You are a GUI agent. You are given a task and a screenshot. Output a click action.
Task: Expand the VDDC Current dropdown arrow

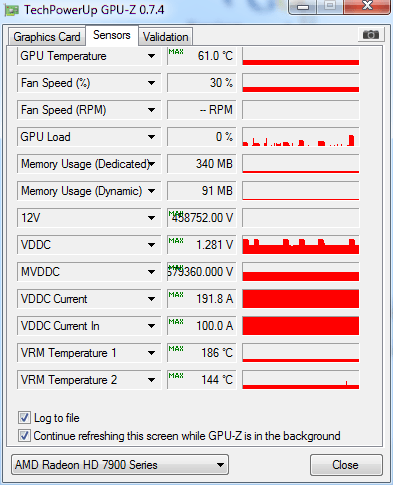151,299
